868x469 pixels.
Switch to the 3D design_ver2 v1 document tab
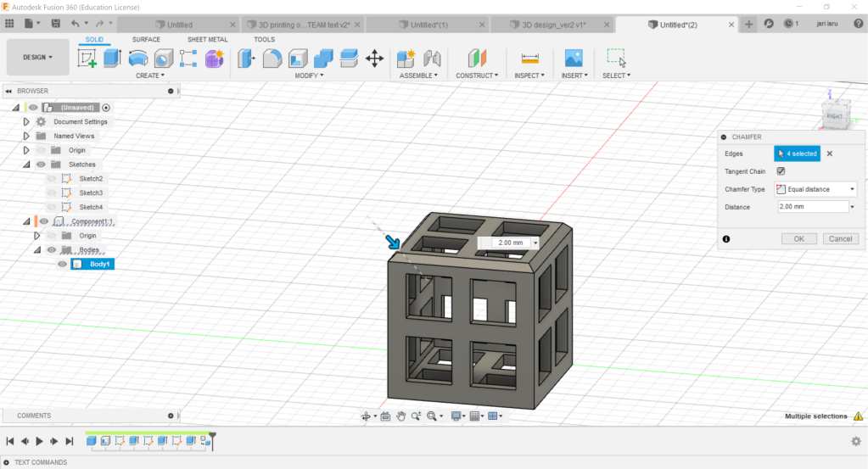(x=552, y=25)
